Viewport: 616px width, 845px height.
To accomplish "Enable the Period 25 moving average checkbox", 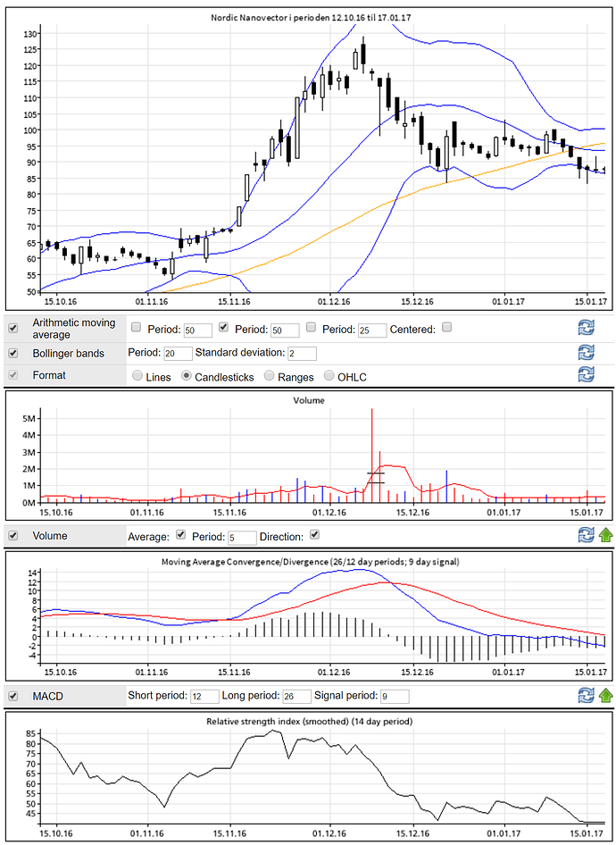I will point(312,327).
